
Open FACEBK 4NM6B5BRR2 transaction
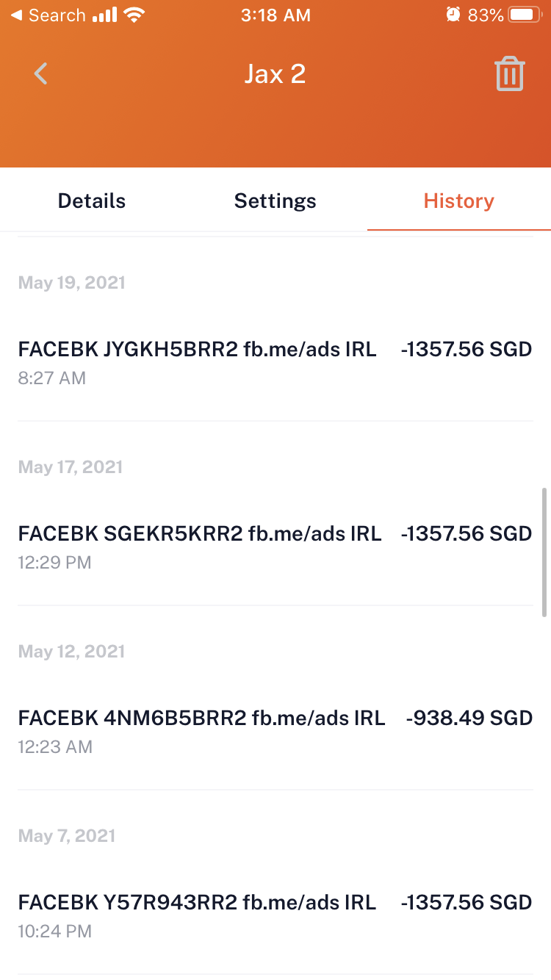[201, 718]
